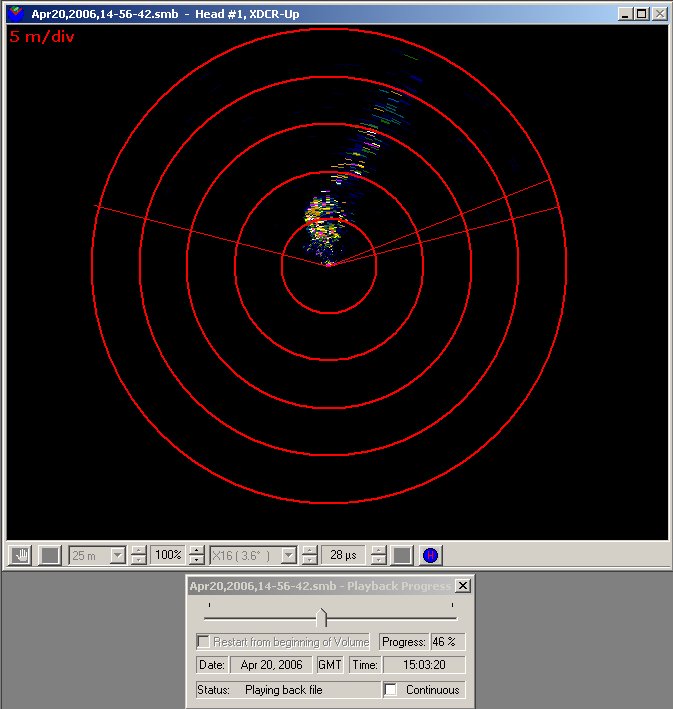Enable the Continuous playback checkbox
Image resolution: width=673 pixels, height=709 pixels.
[x=390, y=690]
